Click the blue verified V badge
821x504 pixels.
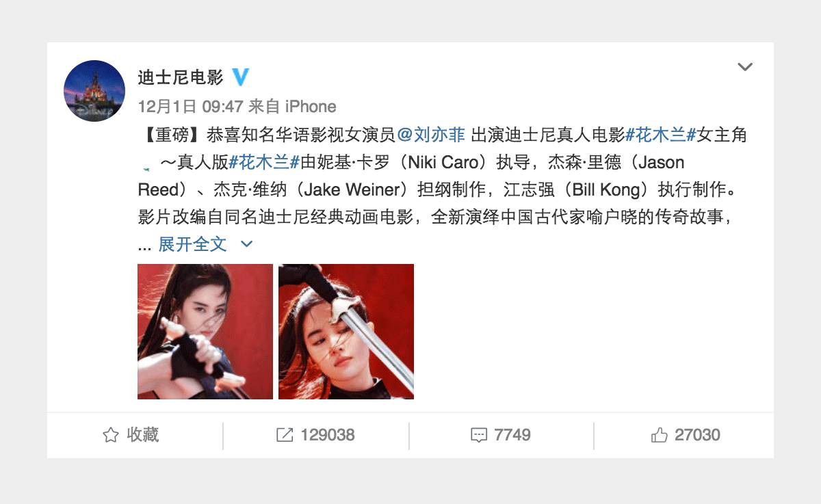[240, 77]
